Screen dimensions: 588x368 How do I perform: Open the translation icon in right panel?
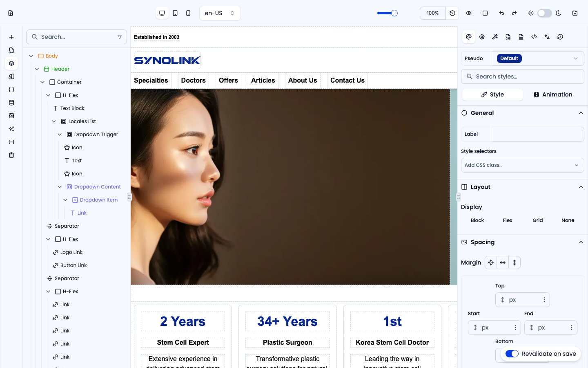(x=547, y=37)
